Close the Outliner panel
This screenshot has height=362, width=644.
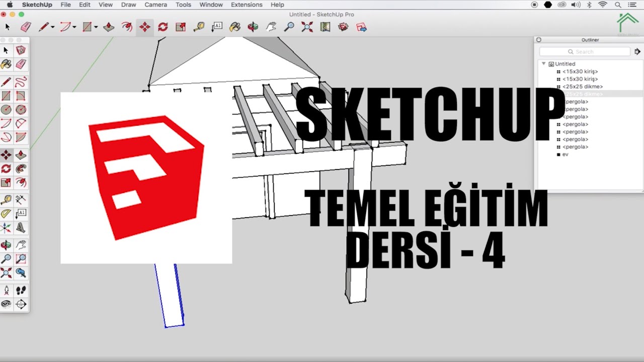pyautogui.click(x=538, y=40)
